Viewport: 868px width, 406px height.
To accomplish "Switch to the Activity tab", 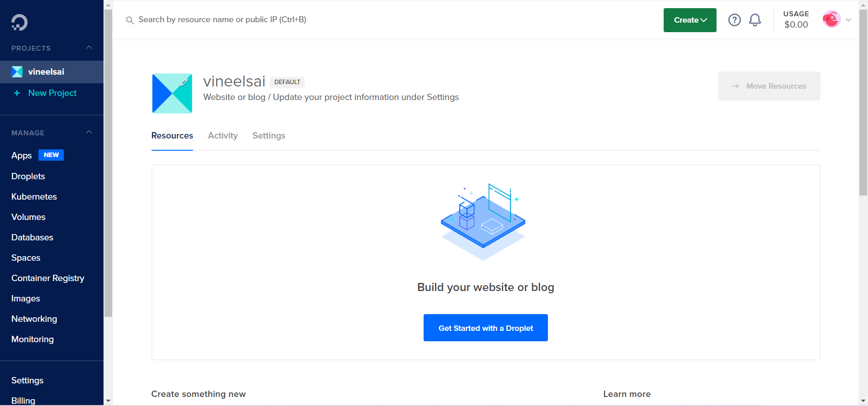I will 222,135.
